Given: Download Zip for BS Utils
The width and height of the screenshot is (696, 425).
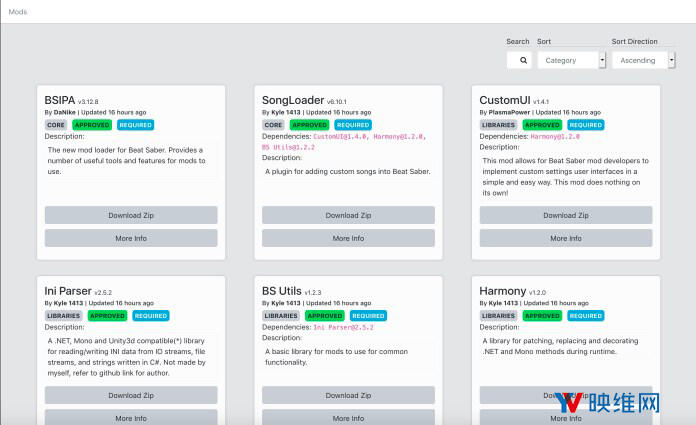Looking at the screenshot, I should (x=348, y=395).
